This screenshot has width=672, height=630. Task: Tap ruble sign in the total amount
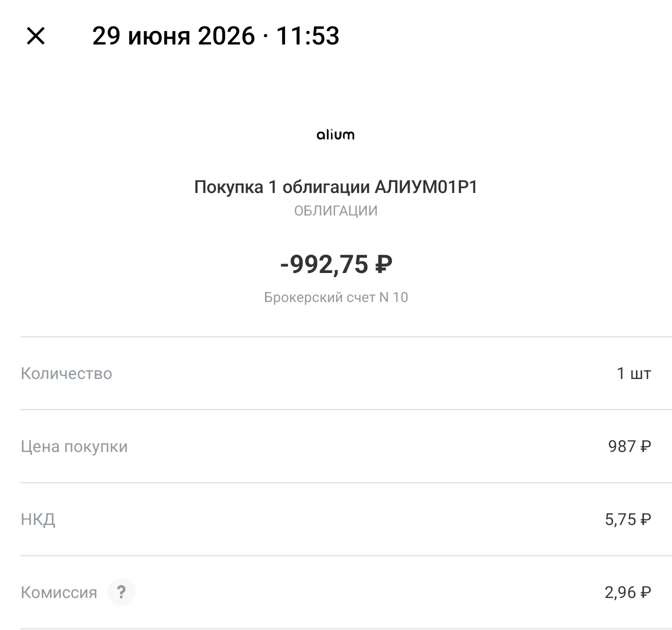[383, 264]
